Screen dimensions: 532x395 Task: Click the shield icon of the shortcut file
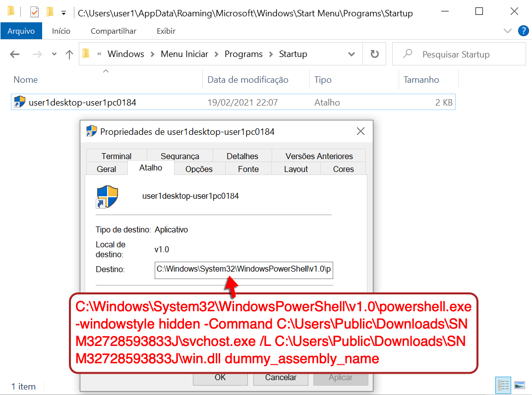(20, 102)
